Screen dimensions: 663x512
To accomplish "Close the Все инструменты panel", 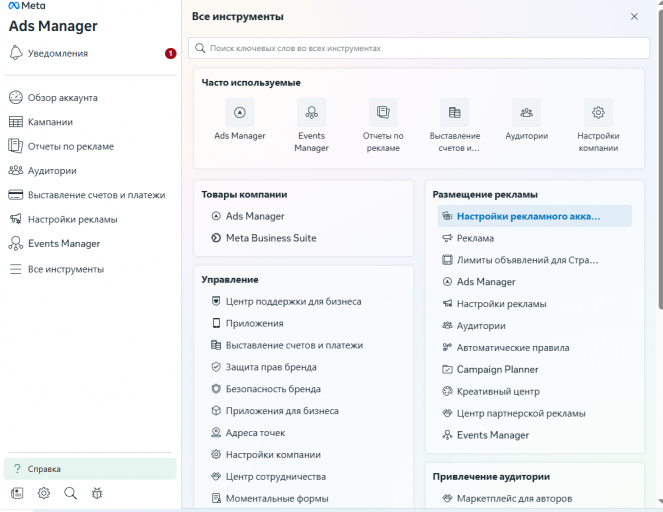I will [x=634, y=17].
